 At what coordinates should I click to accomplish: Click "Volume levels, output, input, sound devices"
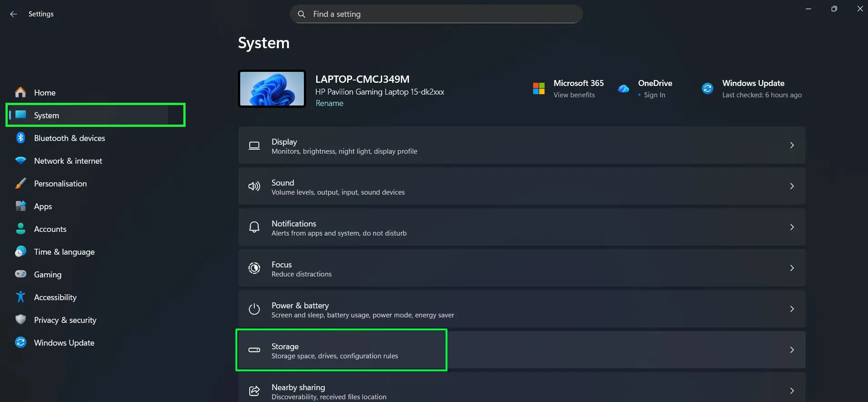click(338, 192)
